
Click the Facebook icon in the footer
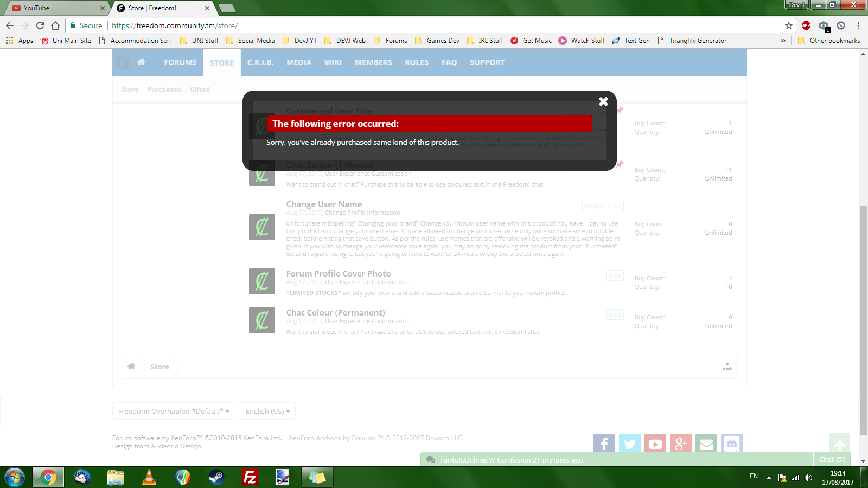[604, 444]
